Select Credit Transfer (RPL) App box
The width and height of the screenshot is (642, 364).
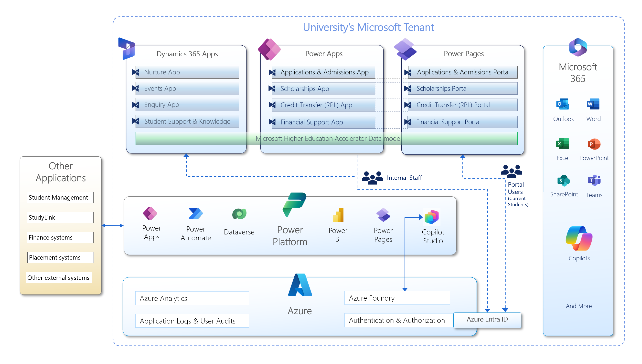pos(323,105)
